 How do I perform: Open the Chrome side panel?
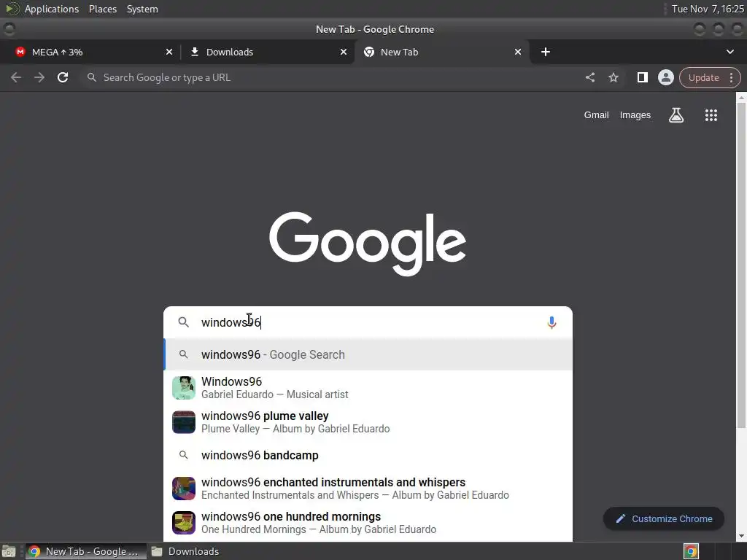[642, 77]
